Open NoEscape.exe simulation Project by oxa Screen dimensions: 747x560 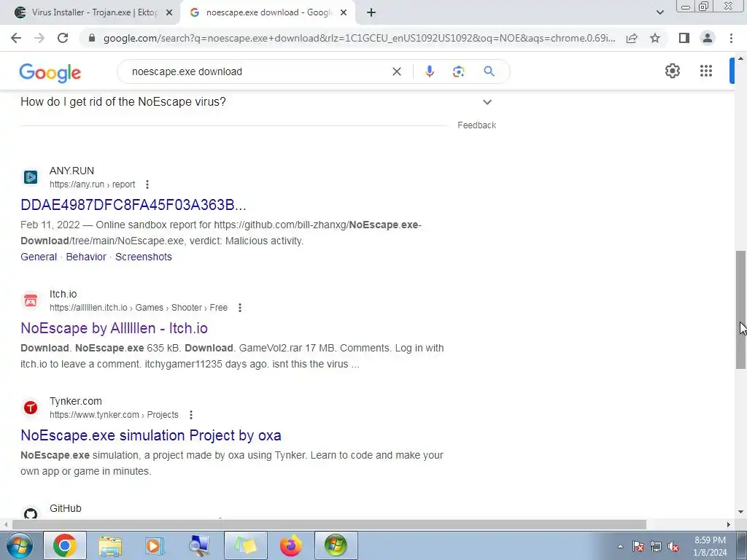151,435
